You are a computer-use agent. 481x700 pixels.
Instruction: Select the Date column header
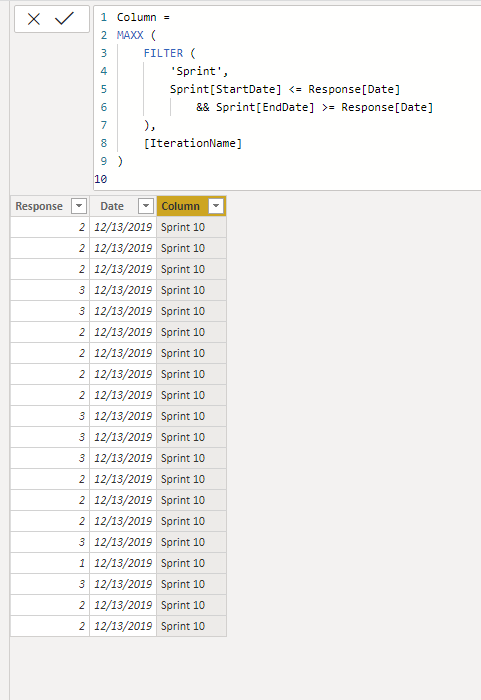[112, 206]
